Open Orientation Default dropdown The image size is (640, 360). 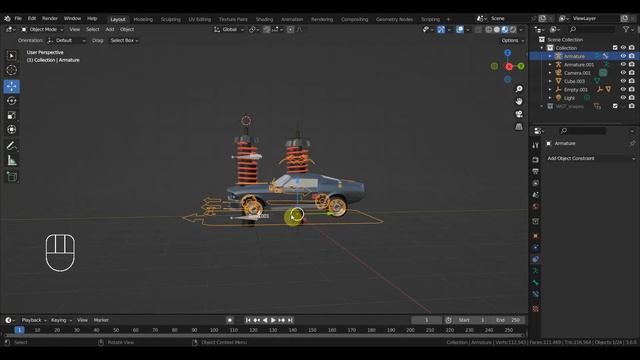(67, 40)
